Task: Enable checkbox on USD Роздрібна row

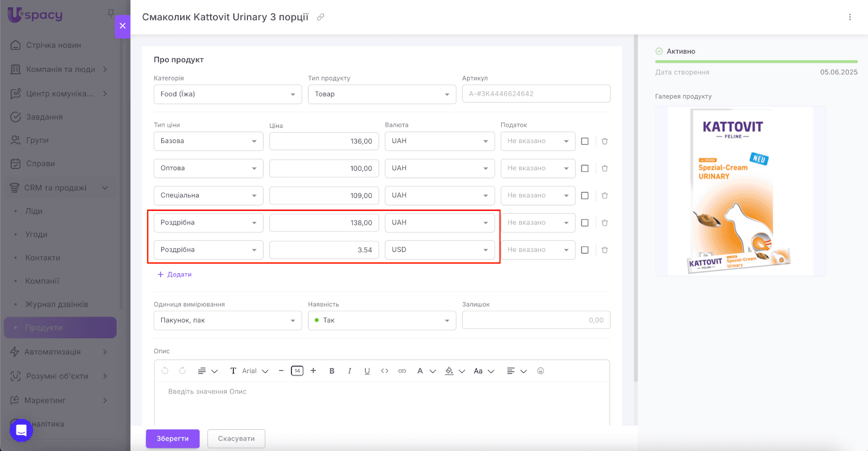Action: click(x=585, y=250)
